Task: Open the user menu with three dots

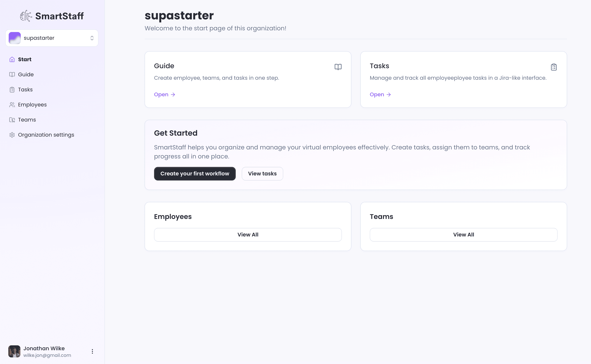Action: click(x=92, y=351)
